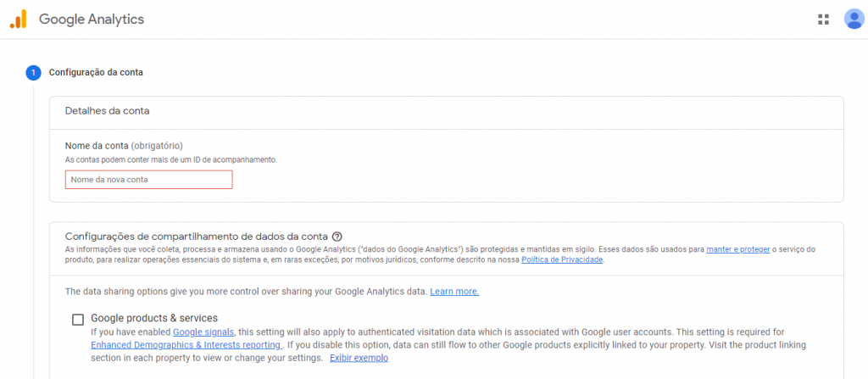
Task: Open the user account avatar menu
Action: pyautogui.click(x=854, y=19)
